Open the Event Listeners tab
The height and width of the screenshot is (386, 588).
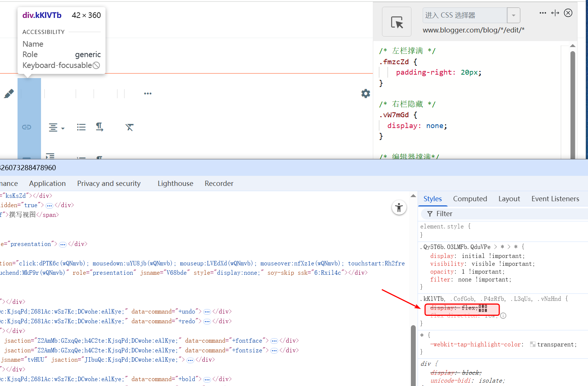point(555,199)
